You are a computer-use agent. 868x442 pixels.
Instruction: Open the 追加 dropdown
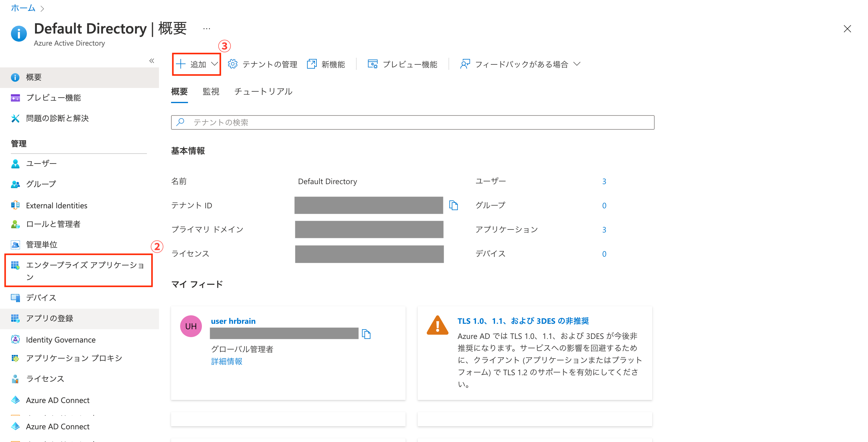pyautogui.click(x=197, y=64)
